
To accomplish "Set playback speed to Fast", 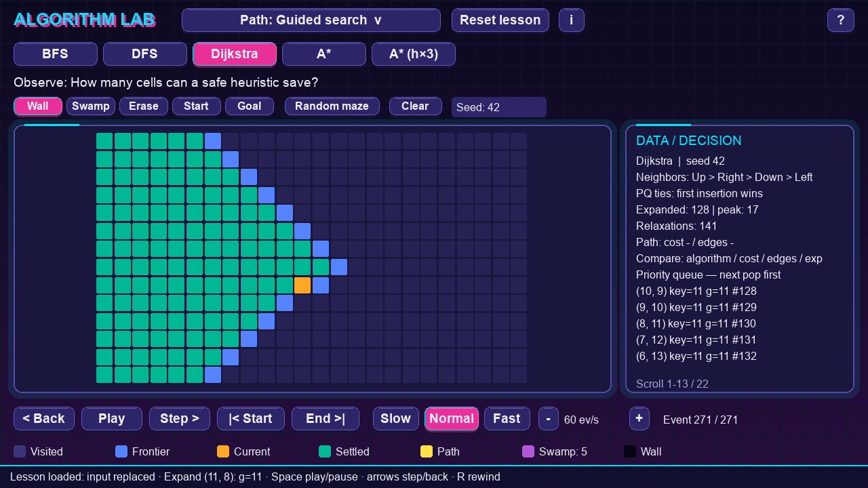I will (x=507, y=419).
